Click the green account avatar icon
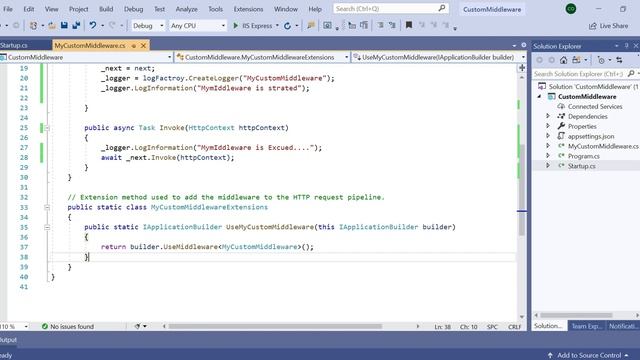Image resolution: width=640 pixels, height=360 pixels. tap(571, 9)
